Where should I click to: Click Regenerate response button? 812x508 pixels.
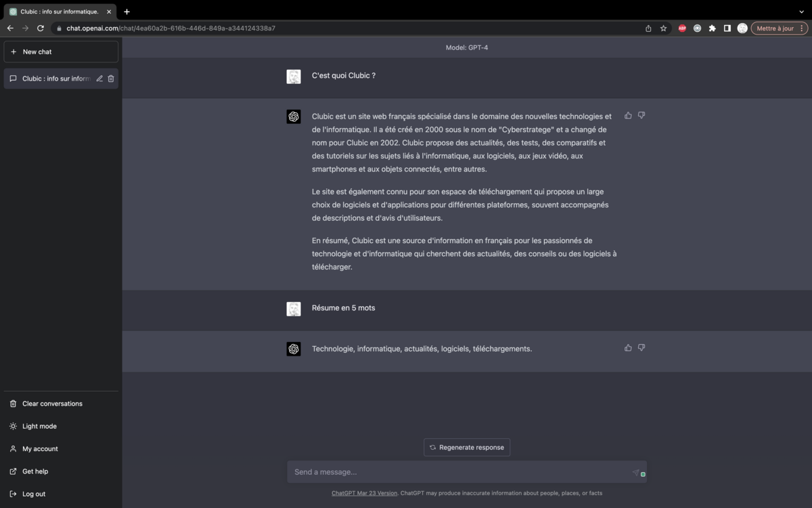tap(467, 447)
